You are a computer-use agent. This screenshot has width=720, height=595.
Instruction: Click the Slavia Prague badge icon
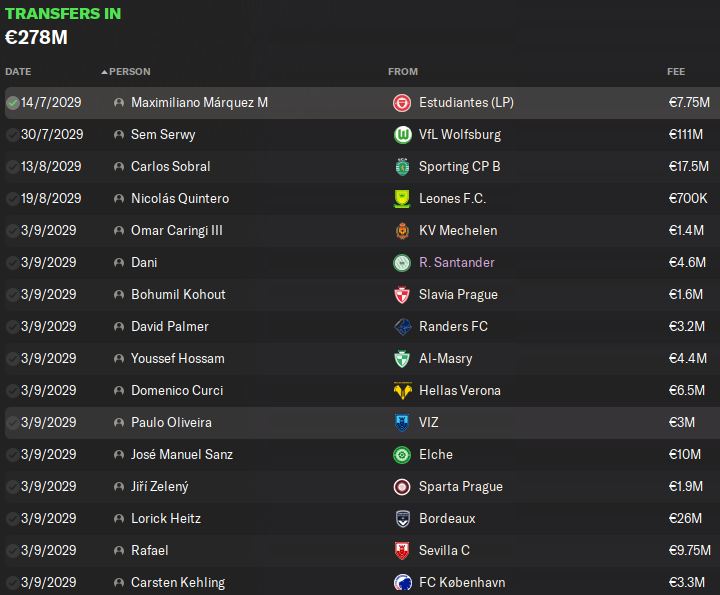pyautogui.click(x=402, y=295)
